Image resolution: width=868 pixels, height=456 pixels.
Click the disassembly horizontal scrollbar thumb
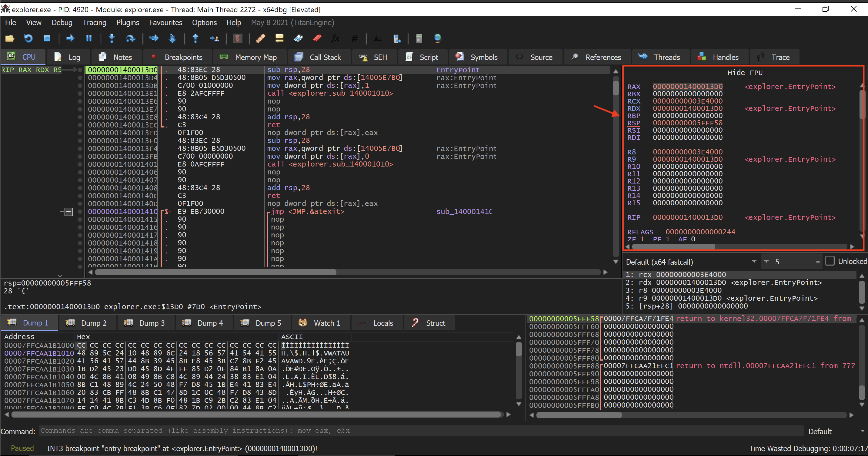(216, 272)
